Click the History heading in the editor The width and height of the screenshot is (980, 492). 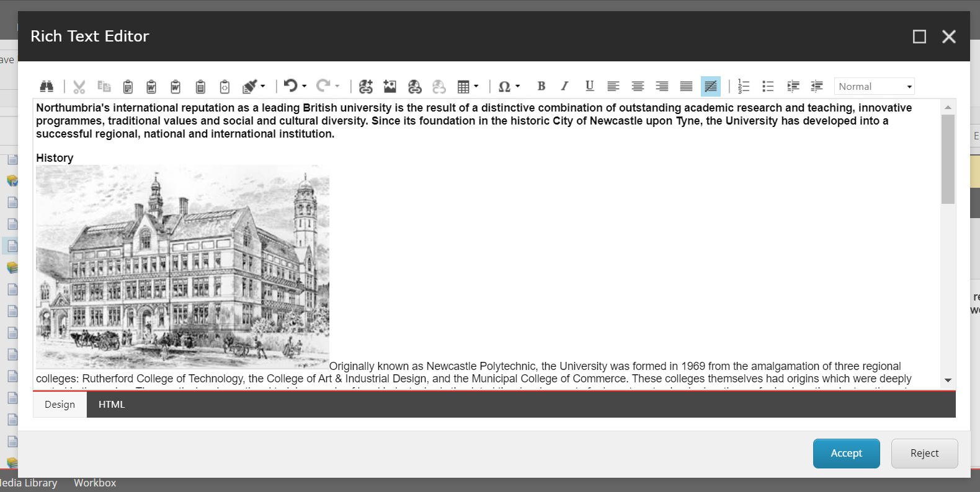tap(55, 158)
